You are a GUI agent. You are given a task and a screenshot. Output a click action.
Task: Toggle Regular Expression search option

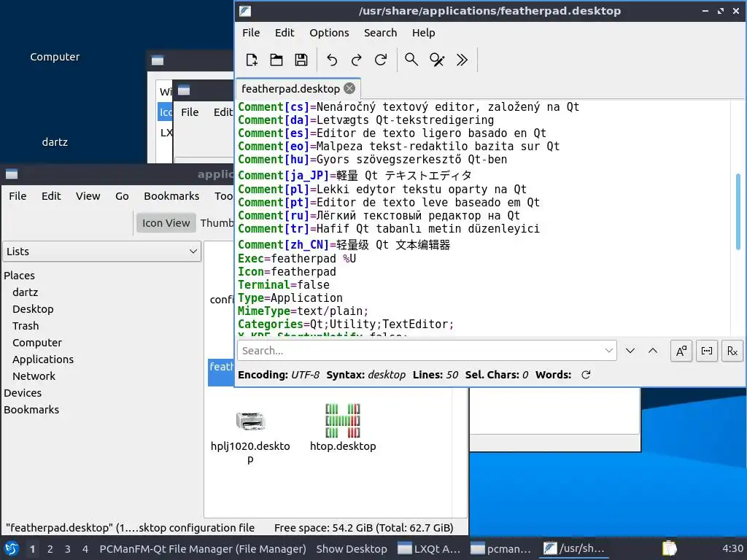pos(732,351)
